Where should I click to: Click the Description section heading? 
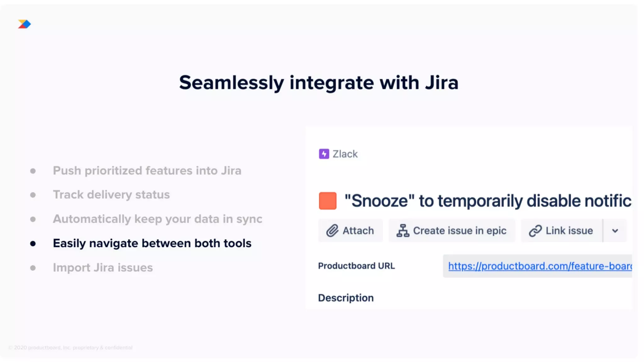click(346, 298)
